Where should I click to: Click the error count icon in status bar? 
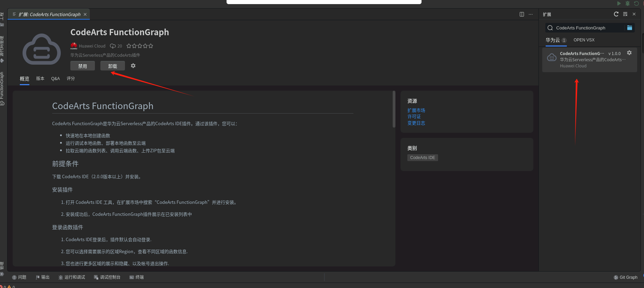pos(1,287)
